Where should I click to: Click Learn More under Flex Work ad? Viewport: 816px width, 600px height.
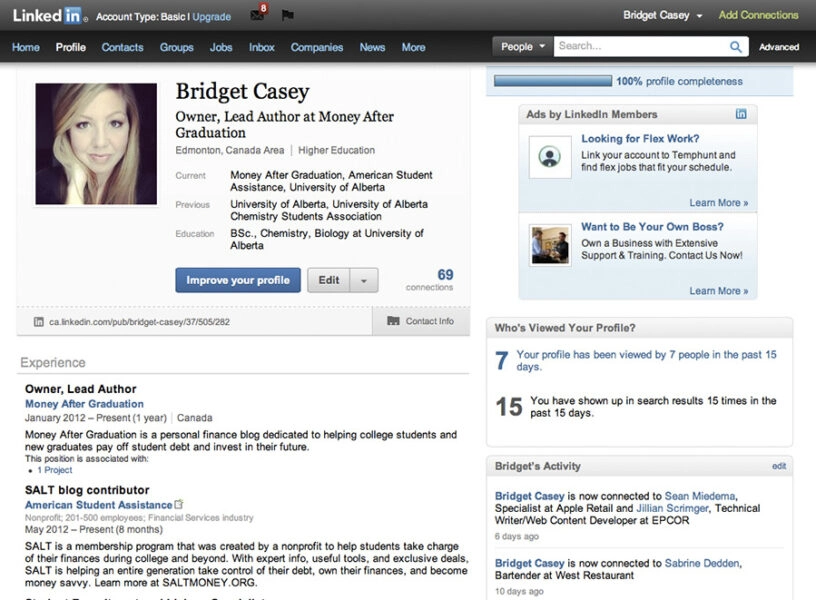coord(719,203)
